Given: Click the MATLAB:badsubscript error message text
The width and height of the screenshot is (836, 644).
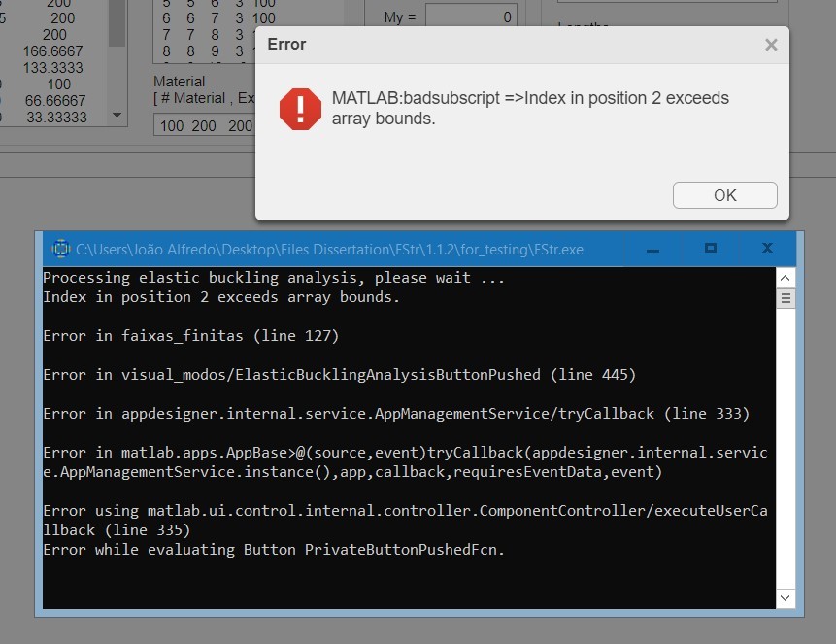Looking at the screenshot, I should (530, 109).
